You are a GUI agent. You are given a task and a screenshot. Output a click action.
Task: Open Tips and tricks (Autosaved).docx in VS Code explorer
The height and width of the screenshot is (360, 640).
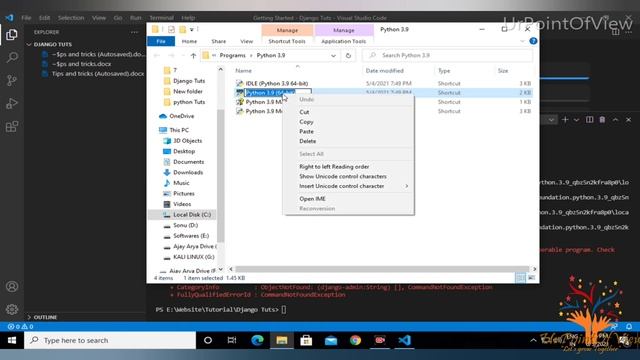(98, 74)
